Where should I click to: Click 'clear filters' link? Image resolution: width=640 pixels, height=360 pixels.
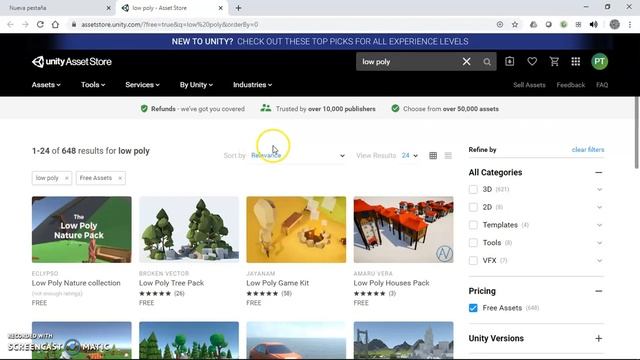588,150
